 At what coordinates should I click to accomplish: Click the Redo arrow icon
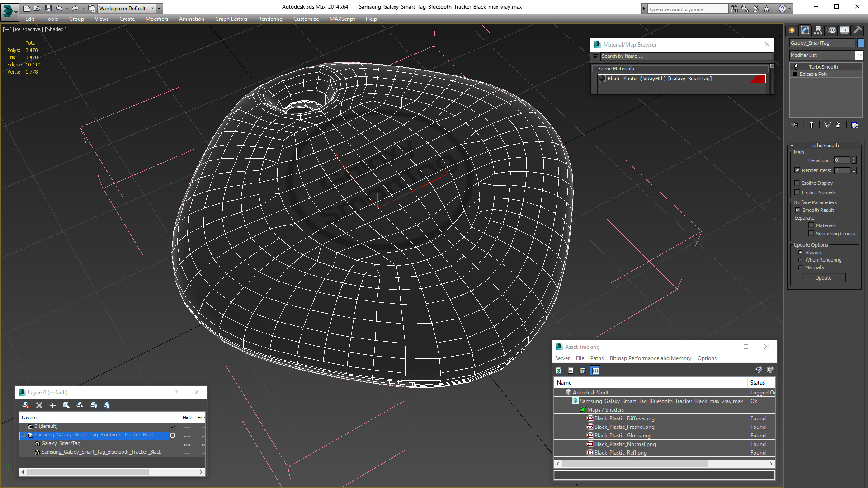pos(75,8)
